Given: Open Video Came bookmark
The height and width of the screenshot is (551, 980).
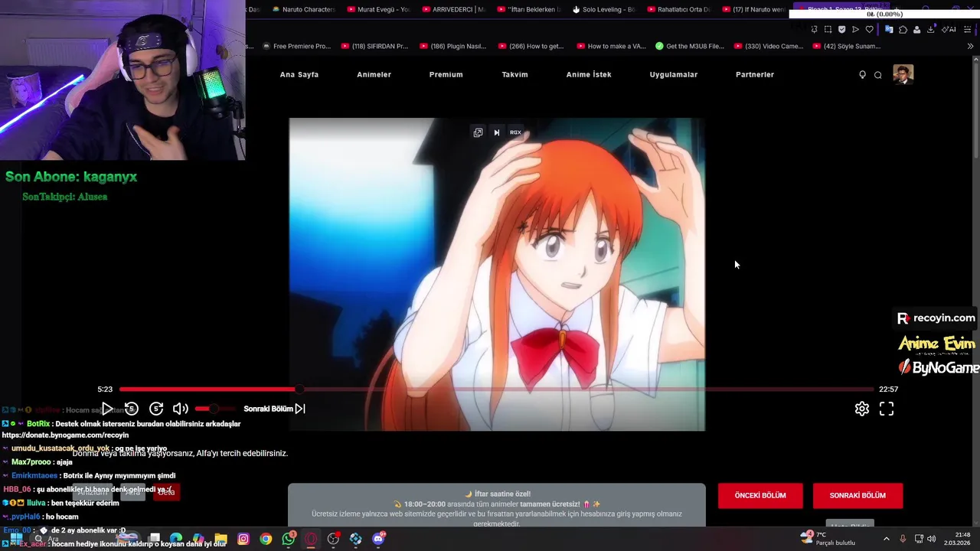Looking at the screenshot, I should [769, 46].
